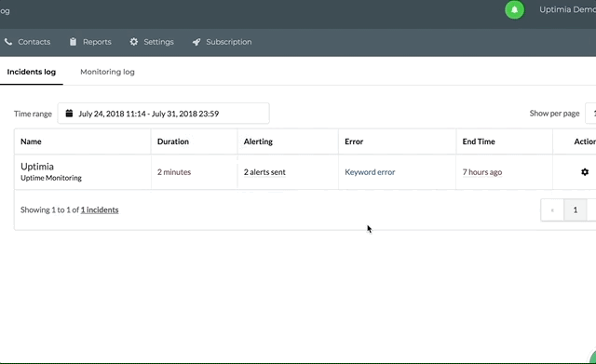Viewport: 596px width, 364px height.
Task: Open the Time range date picker field
Action: pos(164,114)
